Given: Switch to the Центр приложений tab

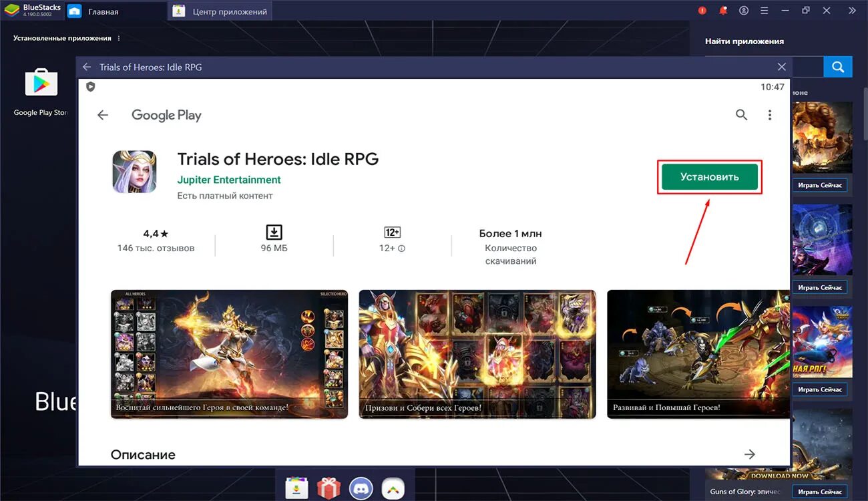Looking at the screenshot, I should (220, 11).
